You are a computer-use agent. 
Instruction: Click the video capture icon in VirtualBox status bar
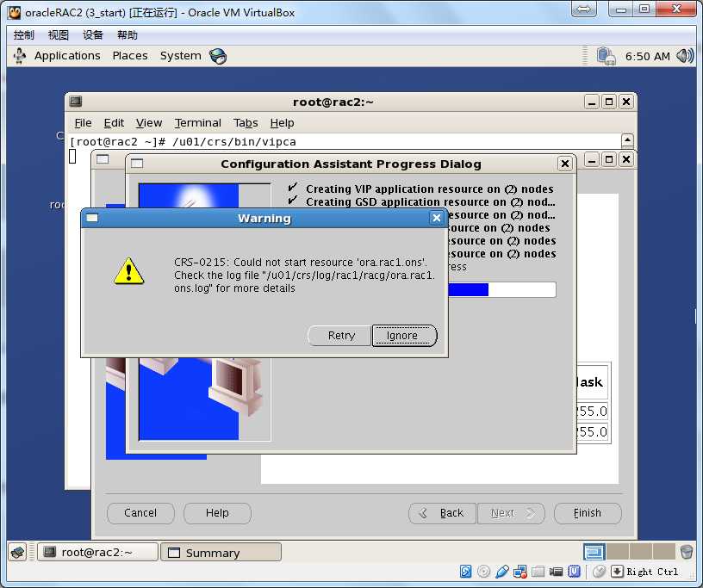click(x=556, y=572)
